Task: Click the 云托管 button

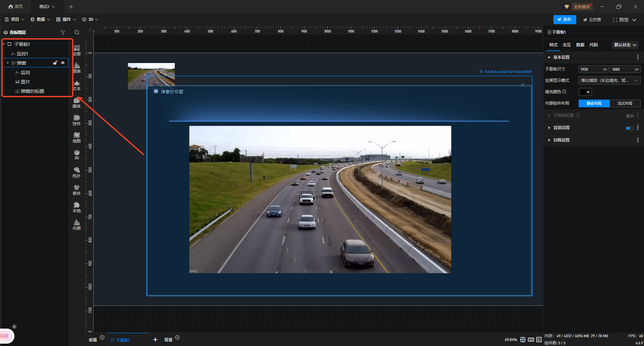Action: coord(592,20)
